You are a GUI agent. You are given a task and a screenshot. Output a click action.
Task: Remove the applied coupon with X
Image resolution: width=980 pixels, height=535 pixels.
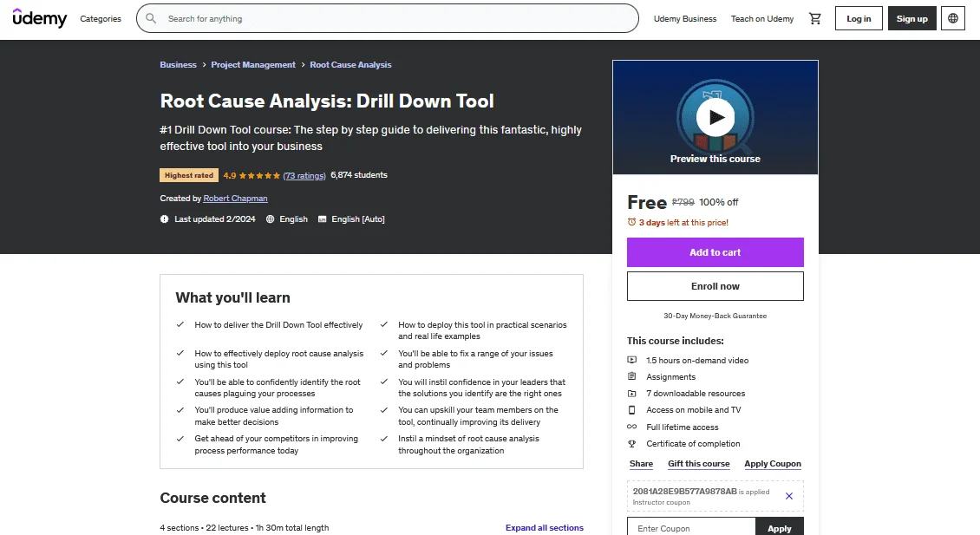click(x=788, y=496)
